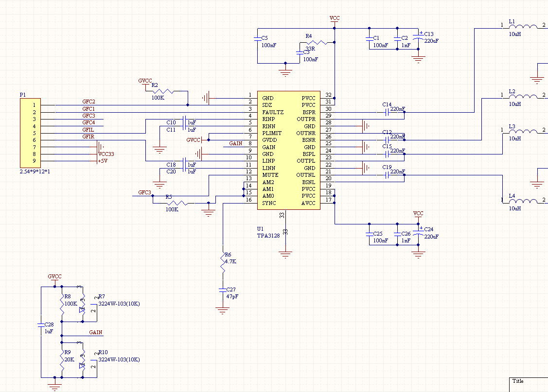
Task: Click the SDZ pin name on U1
Action: [267, 105]
